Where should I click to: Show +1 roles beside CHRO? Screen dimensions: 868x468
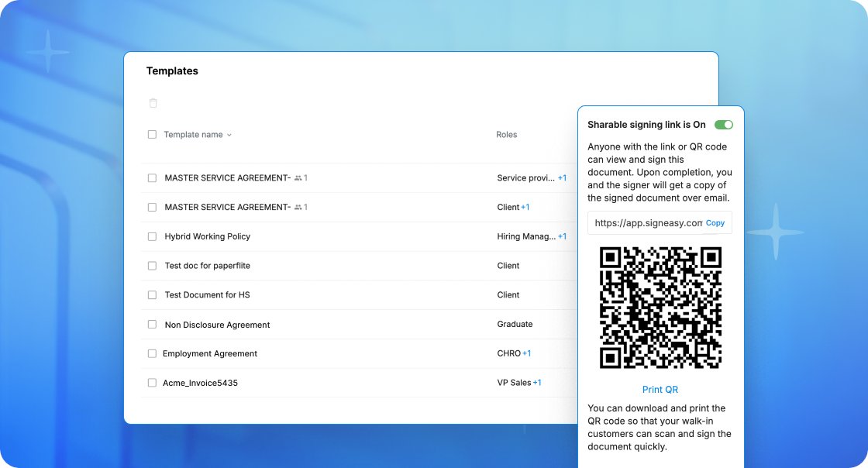click(x=526, y=353)
